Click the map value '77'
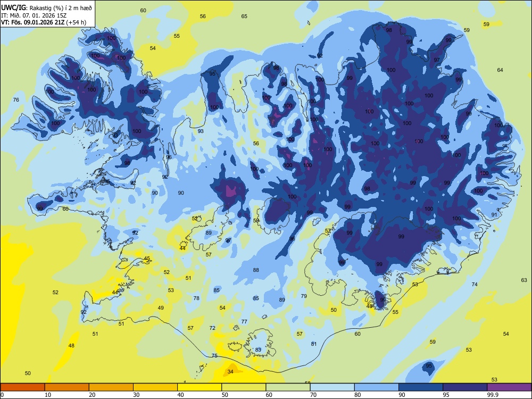This screenshot has width=532, height=399. (x=244, y=322)
